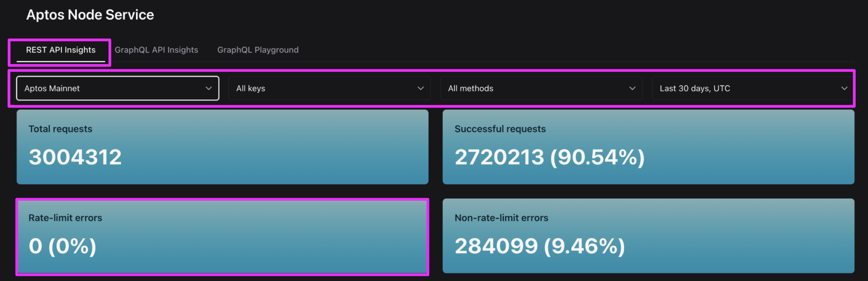Select the Non-rate-limit errors card

pyautogui.click(x=648, y=236)
